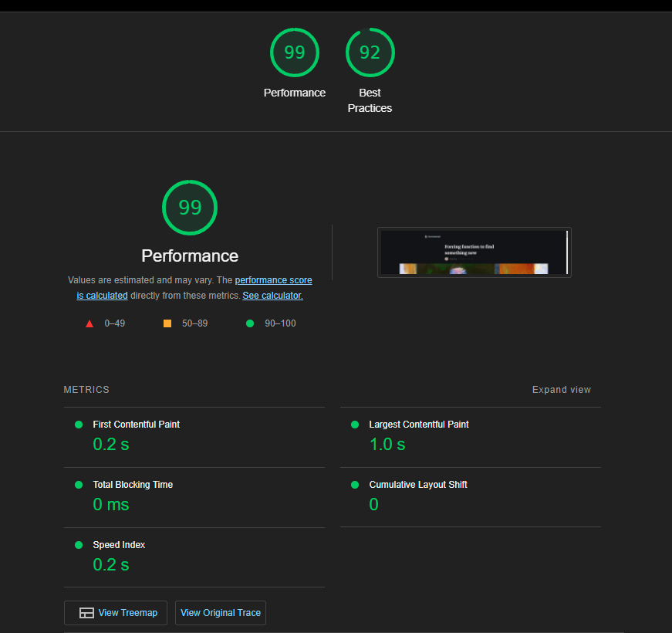
Task: Select the Performance category label at top
Action: pyautogui.click(x=295, y=93)
